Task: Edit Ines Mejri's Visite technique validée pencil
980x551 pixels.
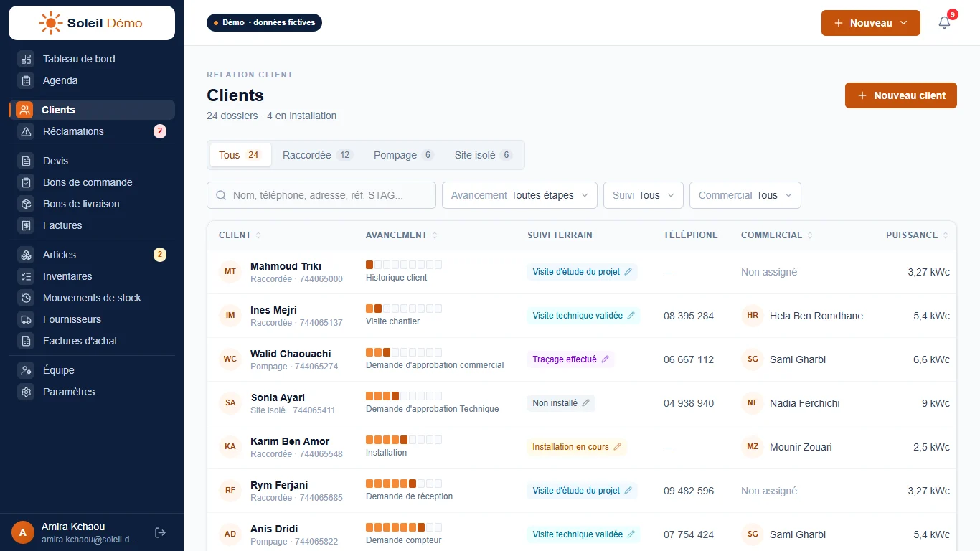Action: (631, 316)
